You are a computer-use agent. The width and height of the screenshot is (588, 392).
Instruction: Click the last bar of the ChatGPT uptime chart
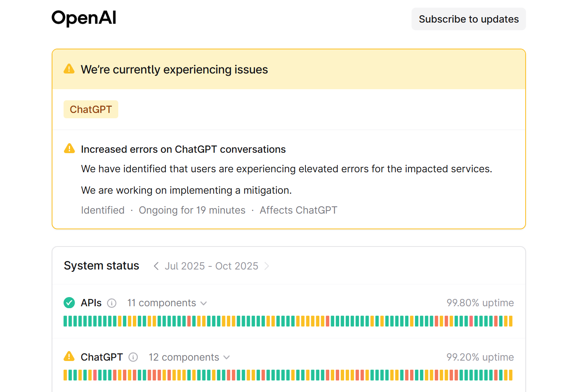point(511,375)
